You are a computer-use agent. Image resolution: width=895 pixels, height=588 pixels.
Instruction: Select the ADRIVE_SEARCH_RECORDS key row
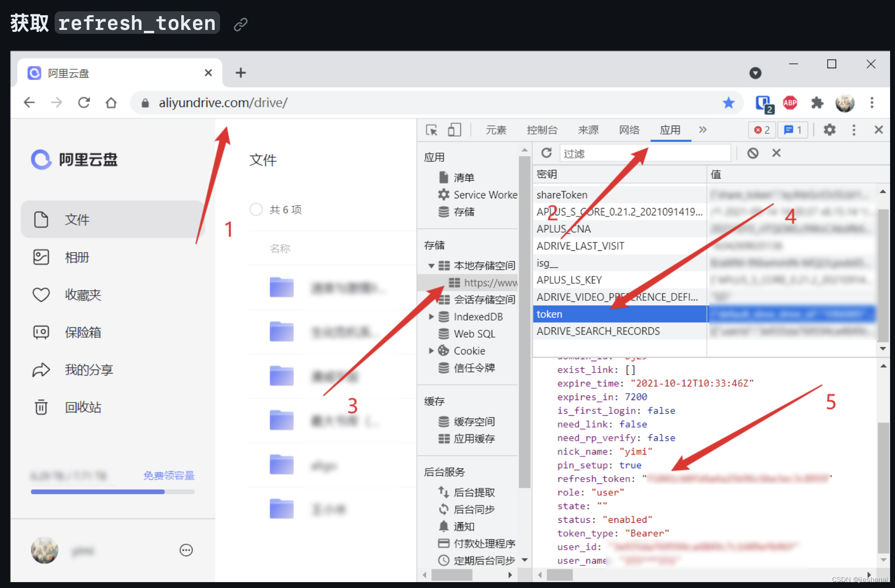click(619, 331)
